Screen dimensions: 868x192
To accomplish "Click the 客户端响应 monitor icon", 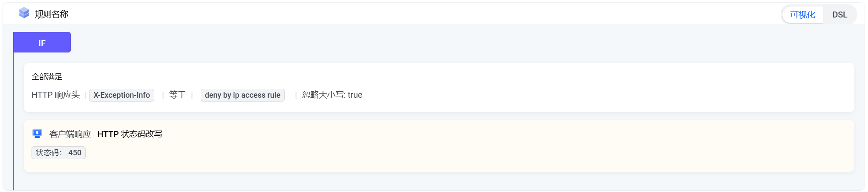I will point(37,134).
